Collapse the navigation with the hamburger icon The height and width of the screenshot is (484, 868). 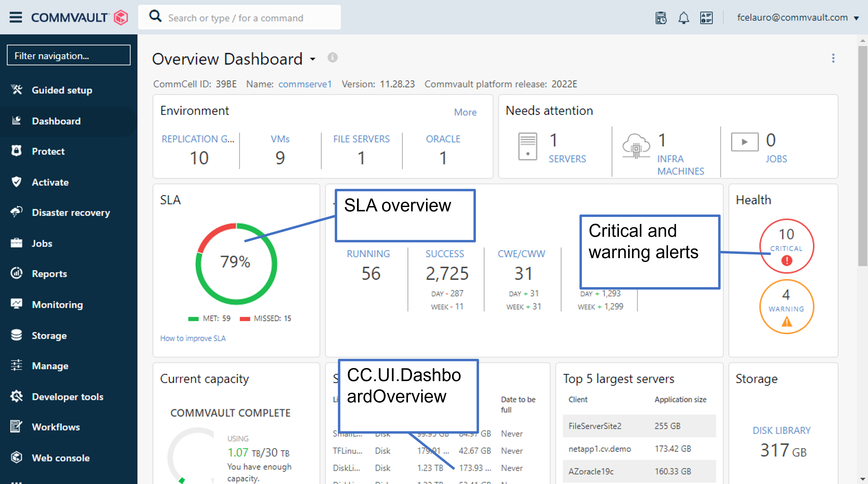point(15,17)
